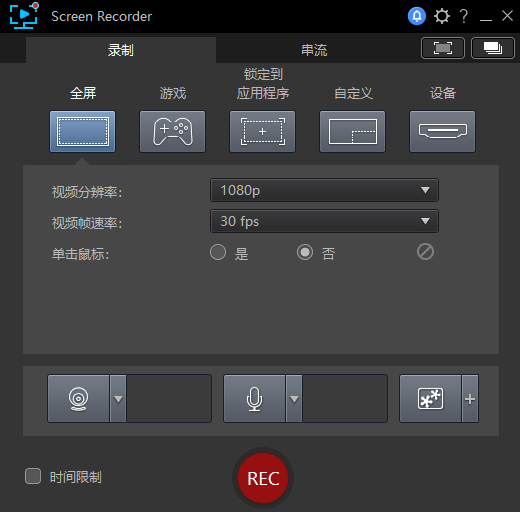Click the 游戏 mode label
Viewport: 520px width, 512px height.
173,93
